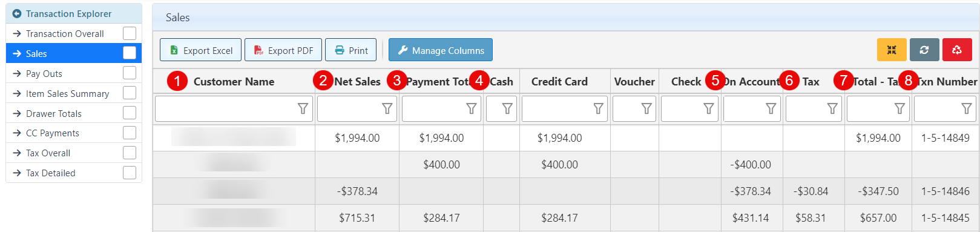Click the gray refresh icon button
Image resolution: width=980 pixels, height=232 pixels.
click(x=924, y=50)
